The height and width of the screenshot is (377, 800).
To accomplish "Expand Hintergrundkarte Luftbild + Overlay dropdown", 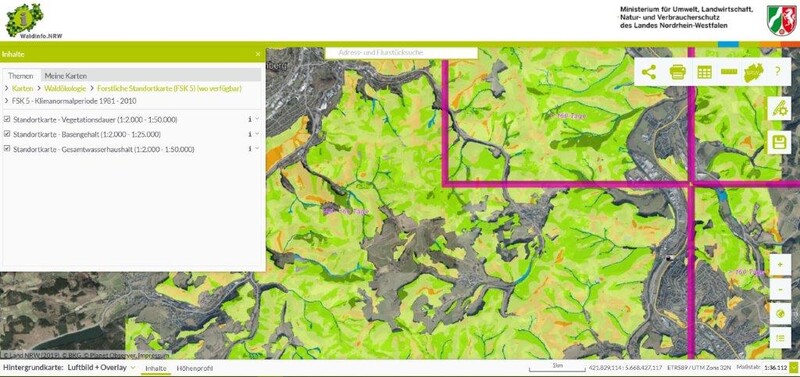I will coord(133,367).
